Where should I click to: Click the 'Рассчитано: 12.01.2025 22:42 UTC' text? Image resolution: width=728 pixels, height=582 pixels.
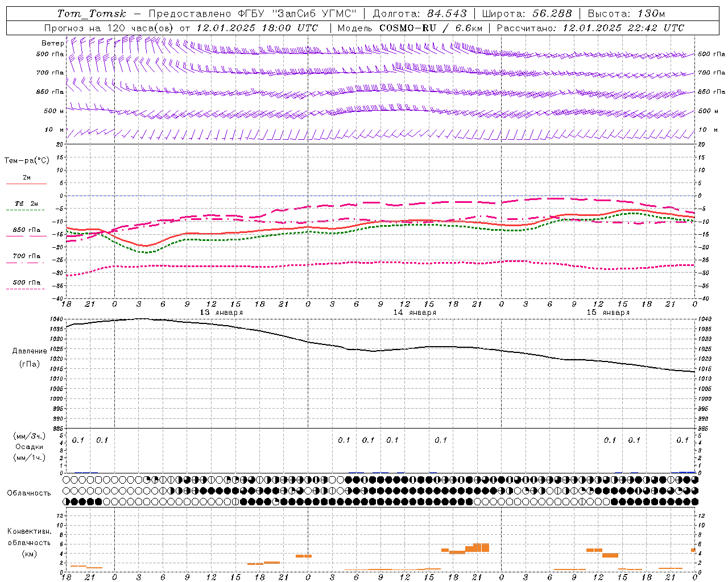click(590, 28)
